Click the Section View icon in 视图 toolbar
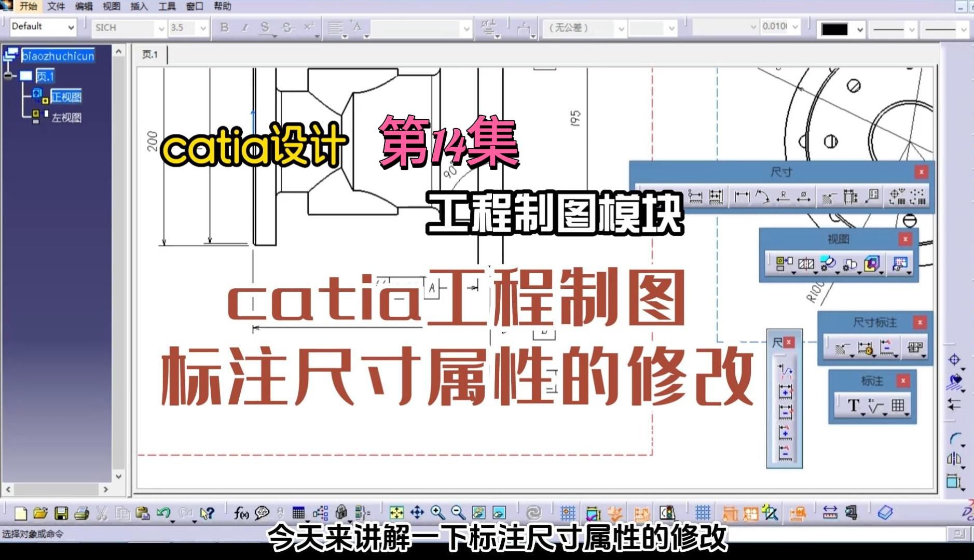Viewport: 974px width, 560px height. coord(806,264)
